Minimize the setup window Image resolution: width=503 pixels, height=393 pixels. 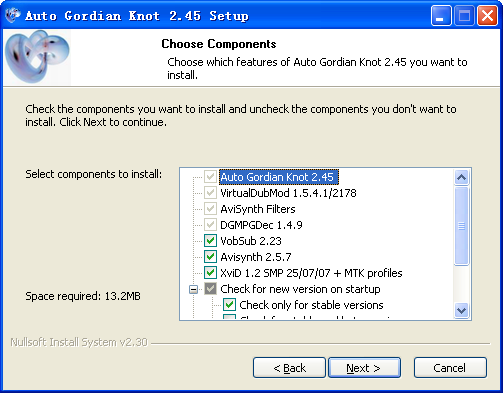point(441,16)
